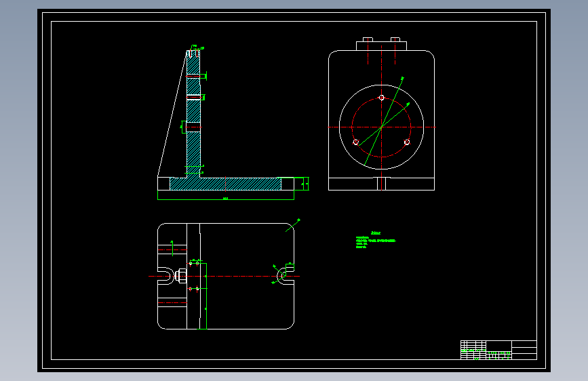Select the top mounting block in front view
Viewport: 588px width, 381px height.
[x=381, y=45]
